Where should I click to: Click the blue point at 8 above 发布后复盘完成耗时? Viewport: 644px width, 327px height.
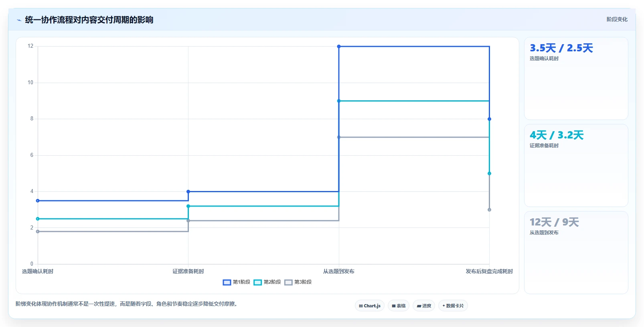pyautogui.click(x=489, y=119)
